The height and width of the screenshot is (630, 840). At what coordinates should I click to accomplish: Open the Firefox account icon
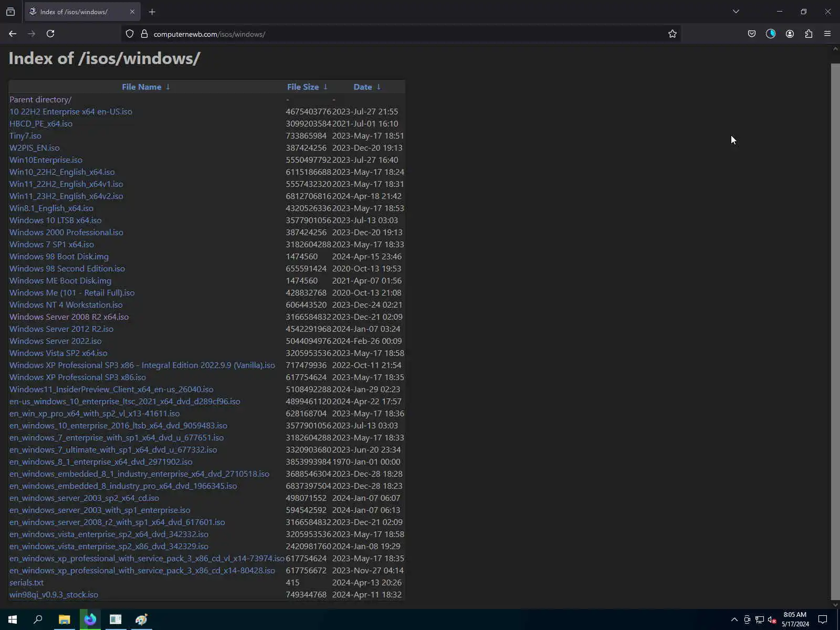790,34
